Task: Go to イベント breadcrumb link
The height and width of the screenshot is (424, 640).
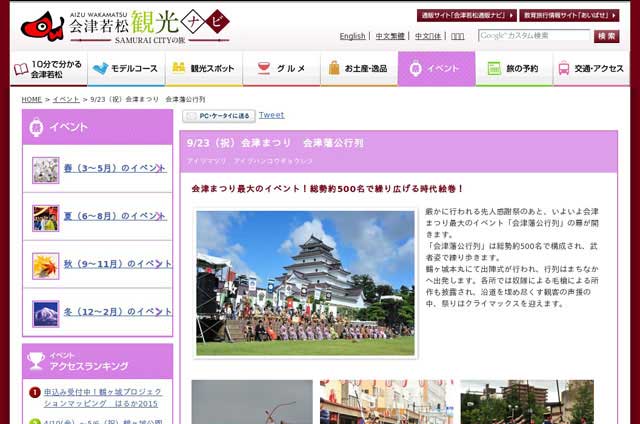Action: (66, 99)
